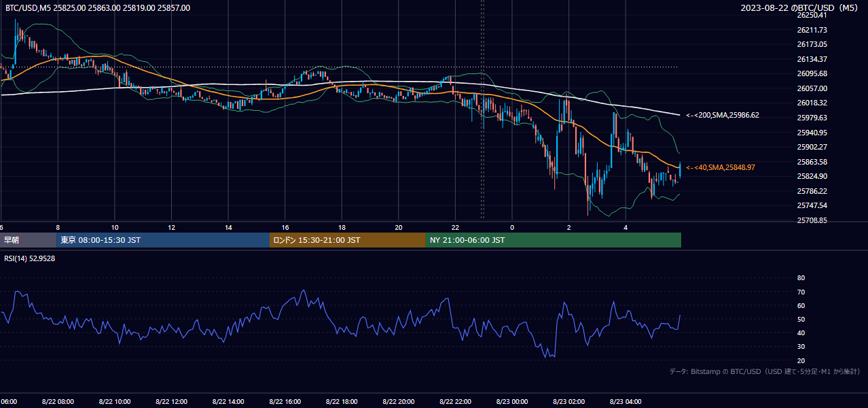Click the BTC/USD,M5 OHLC header text
The image size is (868, 408).
(98, 8)
